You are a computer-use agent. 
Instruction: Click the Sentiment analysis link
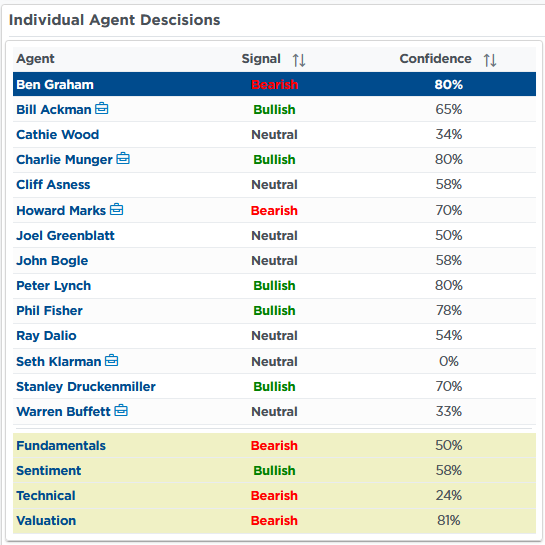[x=49, y=471]
